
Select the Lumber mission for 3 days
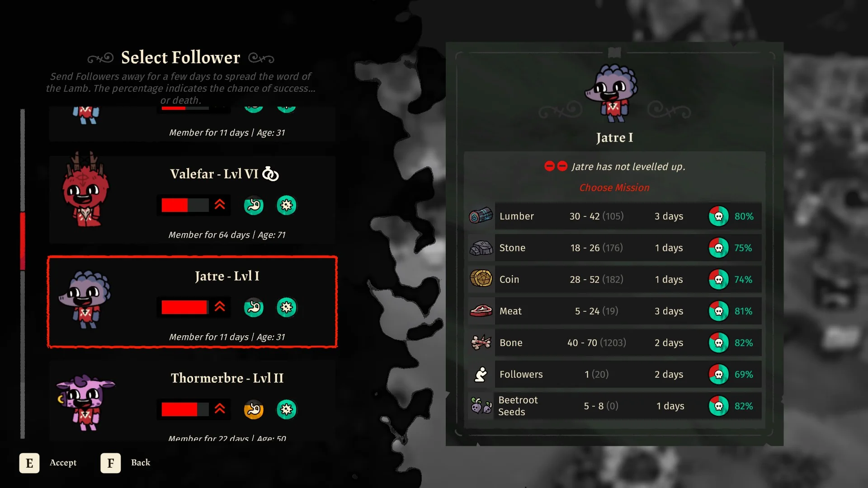pos(614,216)
